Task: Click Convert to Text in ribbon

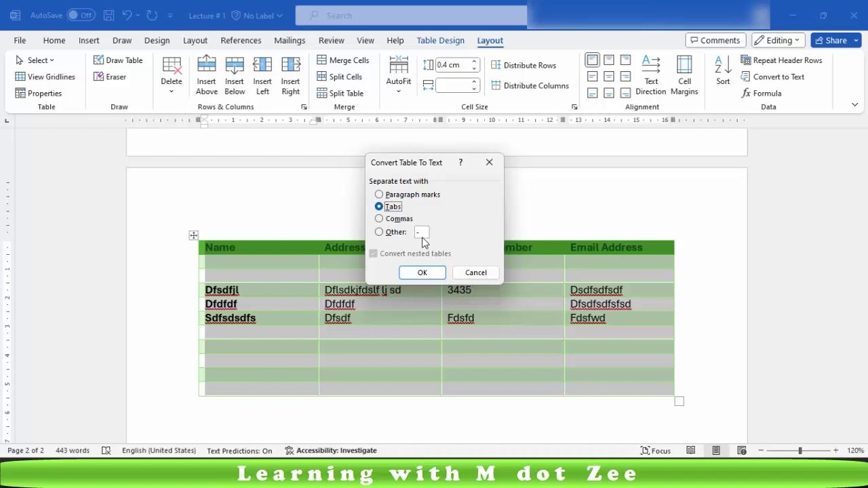Action: 772,77
